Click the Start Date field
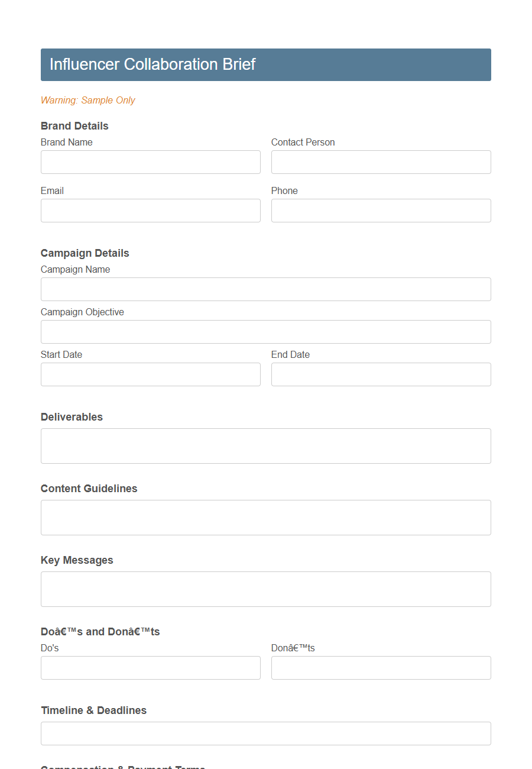The width and height of the screenshot is (532, 769). click(150, 374)
